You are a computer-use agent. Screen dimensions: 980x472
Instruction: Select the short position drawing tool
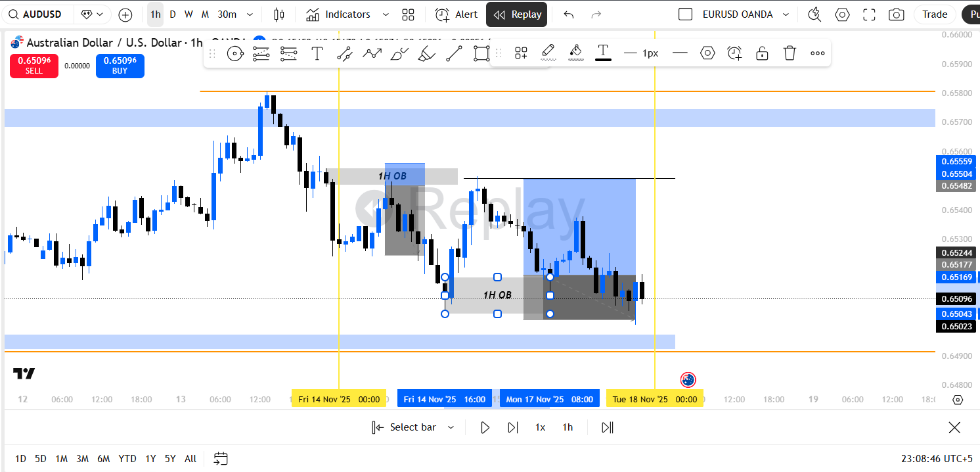click(289, 54)
